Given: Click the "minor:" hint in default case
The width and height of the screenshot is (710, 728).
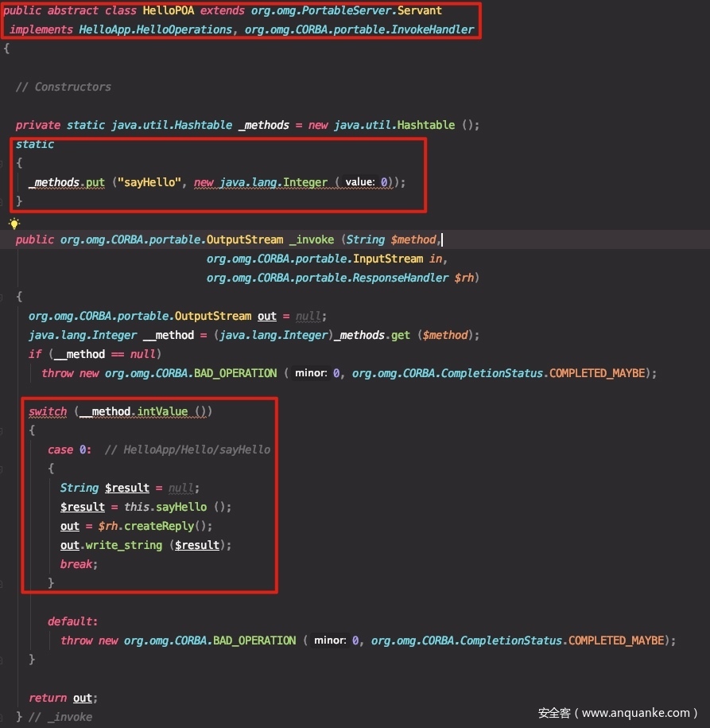Looking at the screenshot, I should 330,640.
